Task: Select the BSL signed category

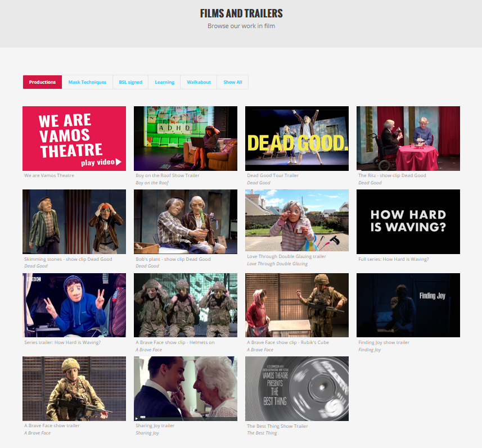Action: (x=130, y=82)
